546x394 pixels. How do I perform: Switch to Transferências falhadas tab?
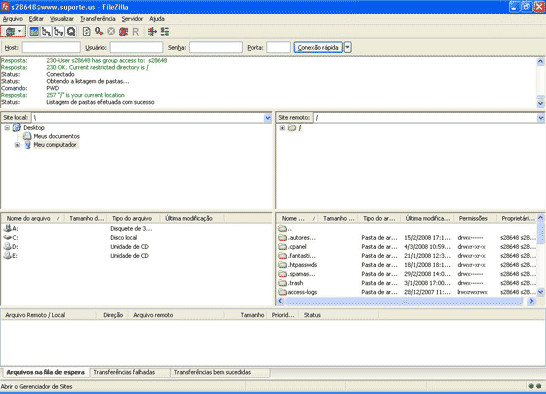pyautogui.click(x=124, y=372)
